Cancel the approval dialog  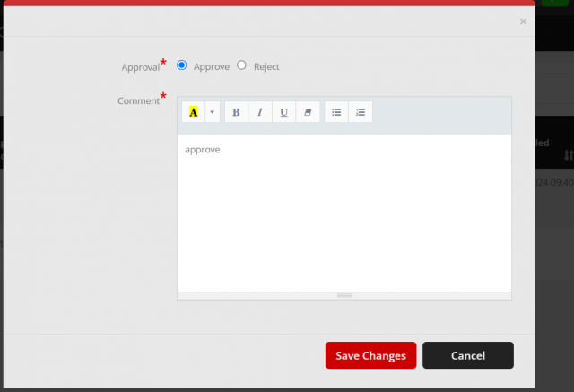(468, 355)
